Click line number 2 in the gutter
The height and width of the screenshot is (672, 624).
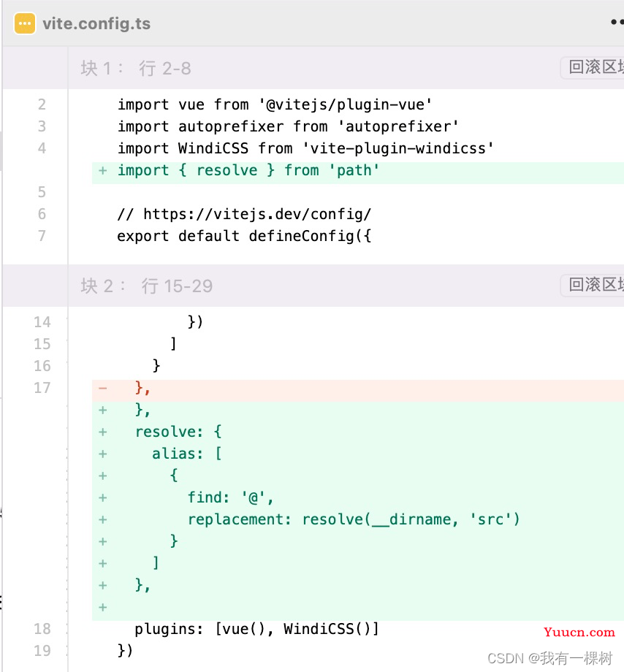tap(42, 104)
